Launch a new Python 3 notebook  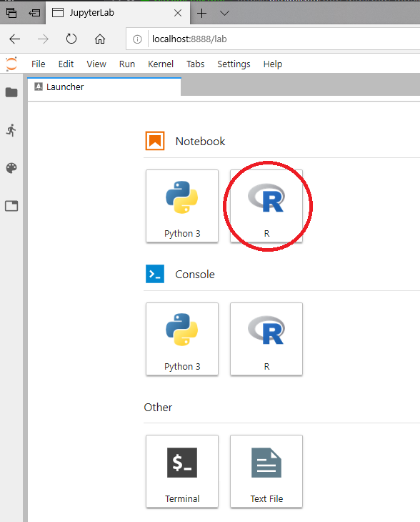click(182, 206)
